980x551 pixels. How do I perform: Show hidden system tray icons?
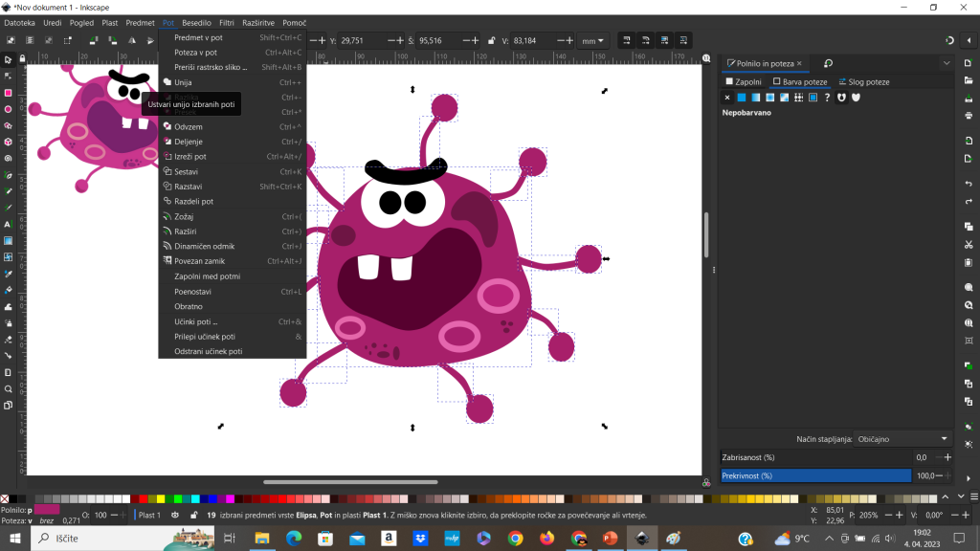829,539
